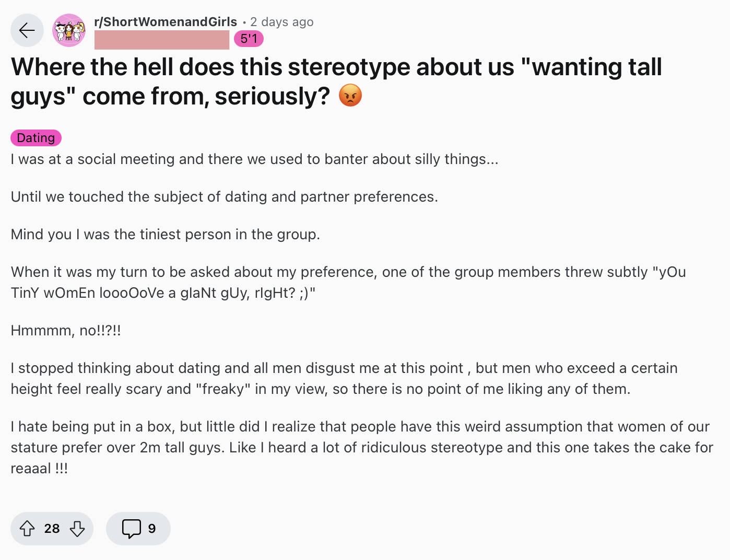This screenshot has height=560, width=730.
Task: Open the ShortWomenandGirls community avatar
Action: [x=69, y=30]
